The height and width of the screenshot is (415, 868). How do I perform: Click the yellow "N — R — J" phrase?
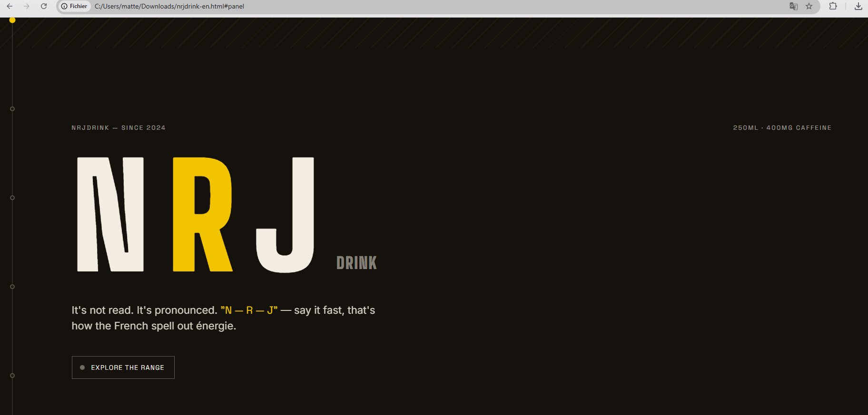point(249,310)
